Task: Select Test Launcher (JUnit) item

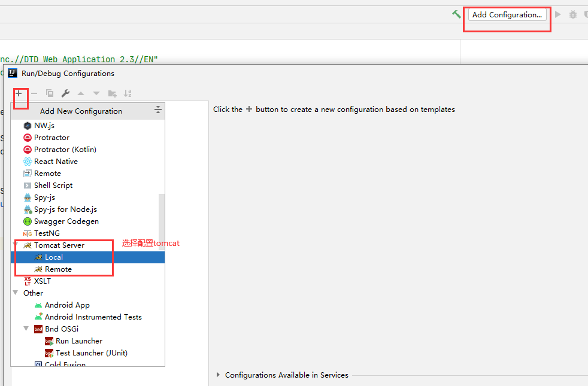Action: pos(88,353)
